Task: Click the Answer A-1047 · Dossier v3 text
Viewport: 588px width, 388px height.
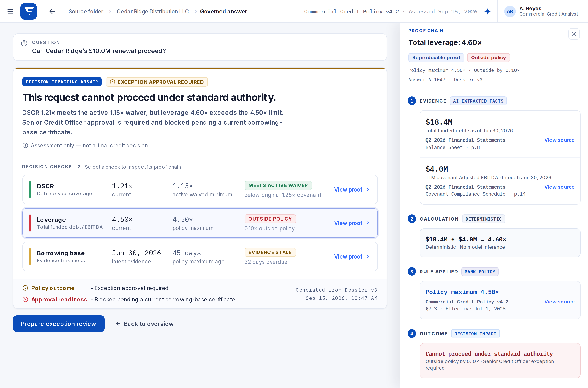Action: pyautogui.click(x=445, y=80)
